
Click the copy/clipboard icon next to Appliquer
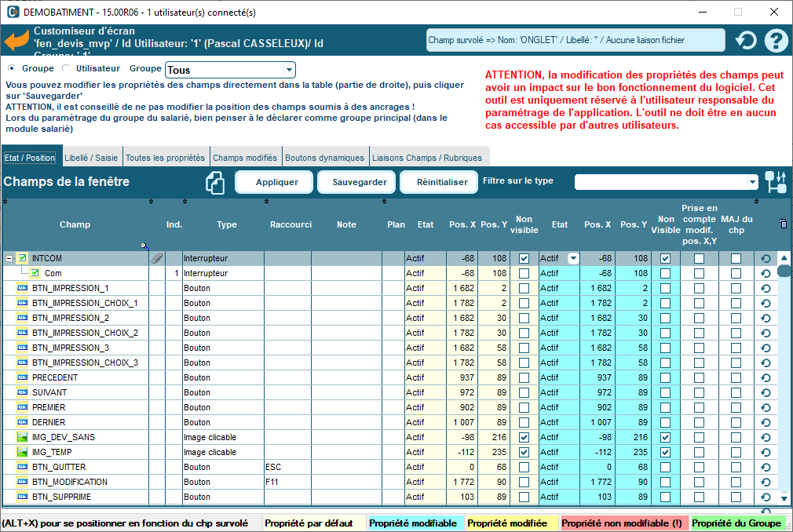(x=214, y=181)
